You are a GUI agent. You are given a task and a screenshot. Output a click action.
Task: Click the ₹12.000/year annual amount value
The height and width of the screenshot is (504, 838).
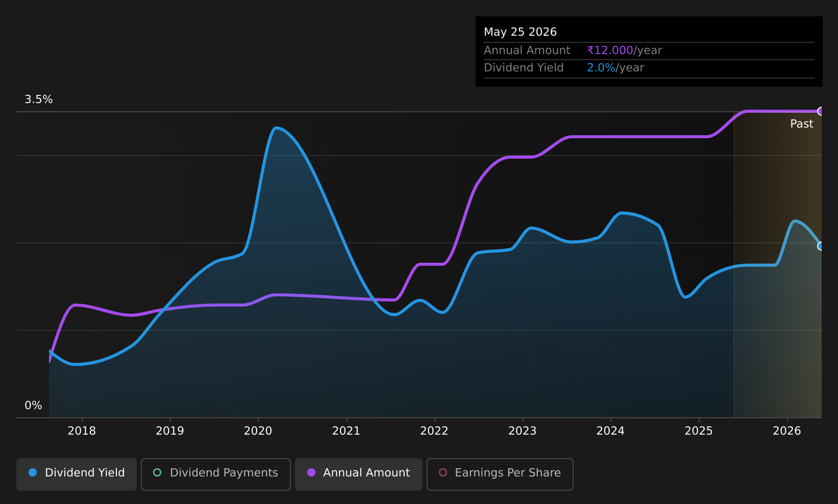pyautogui.click(x=624, y=51)
